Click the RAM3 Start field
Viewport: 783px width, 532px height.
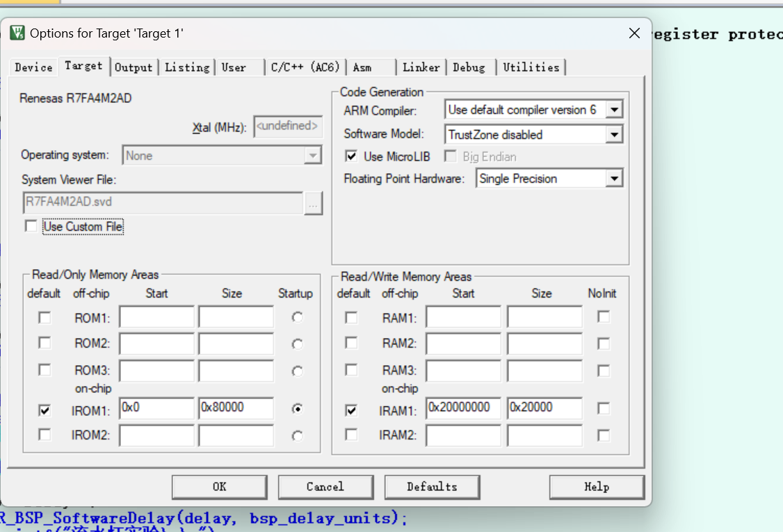pyautogui.click(x=463, y=370)
